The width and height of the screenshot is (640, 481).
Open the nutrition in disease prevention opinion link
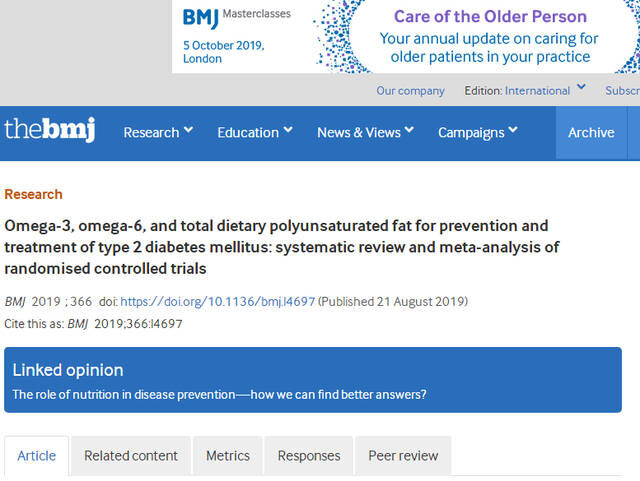pos(219,394)
